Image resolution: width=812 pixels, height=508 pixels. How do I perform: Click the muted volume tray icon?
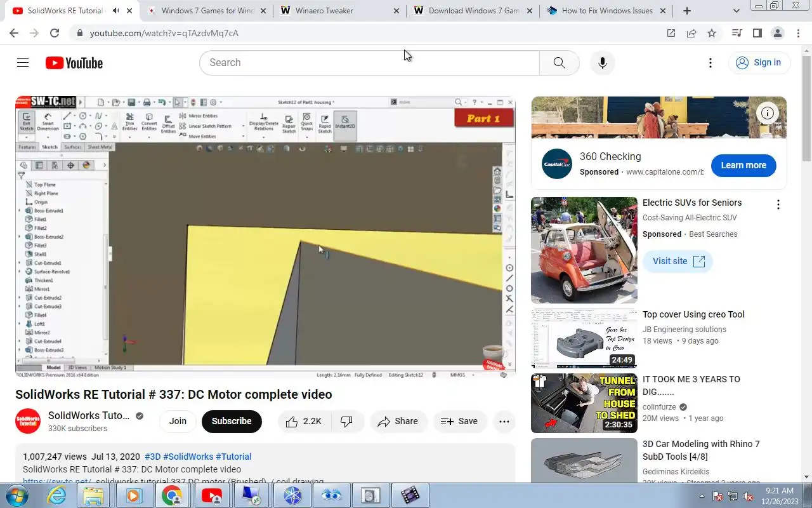tap(749, 496)
